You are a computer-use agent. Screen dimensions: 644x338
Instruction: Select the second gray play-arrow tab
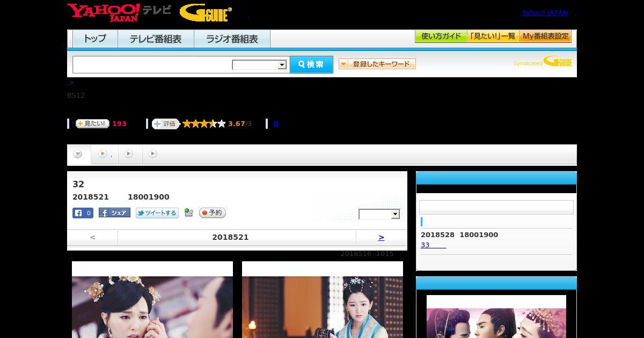[129, 155]
